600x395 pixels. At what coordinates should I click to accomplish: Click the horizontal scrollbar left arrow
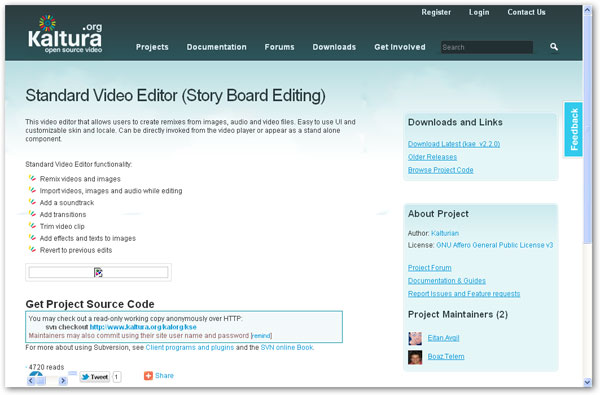tap(31, 380)
